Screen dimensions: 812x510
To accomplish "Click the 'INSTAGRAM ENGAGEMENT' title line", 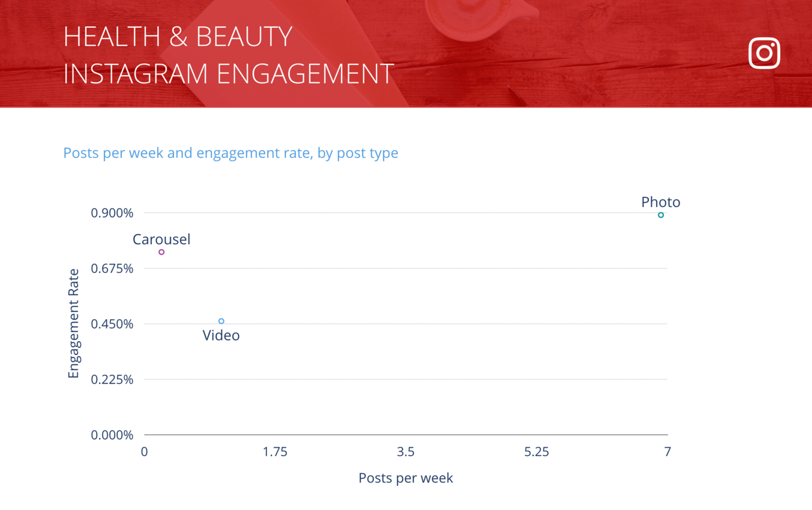I will (x=229, y=74).
